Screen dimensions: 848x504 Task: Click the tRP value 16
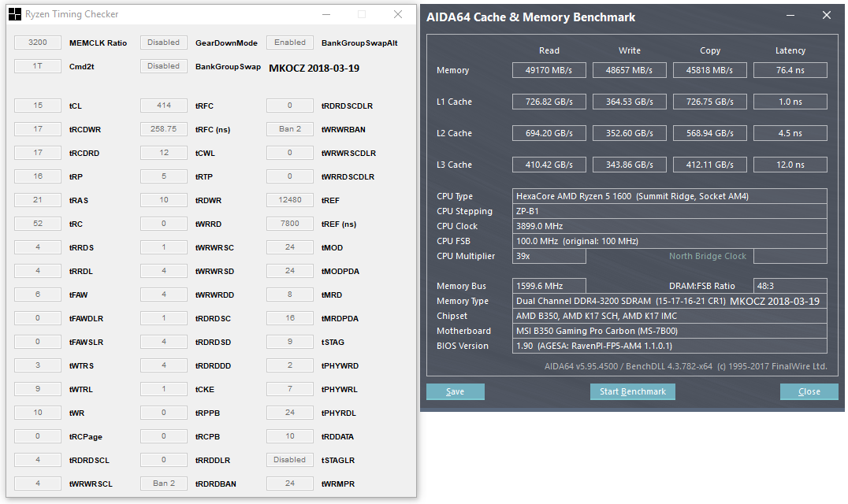pos(38,176)
